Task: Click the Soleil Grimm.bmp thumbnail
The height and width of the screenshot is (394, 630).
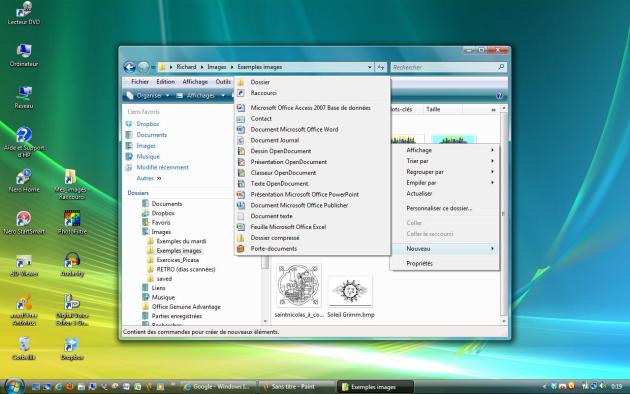Action: 350,291
